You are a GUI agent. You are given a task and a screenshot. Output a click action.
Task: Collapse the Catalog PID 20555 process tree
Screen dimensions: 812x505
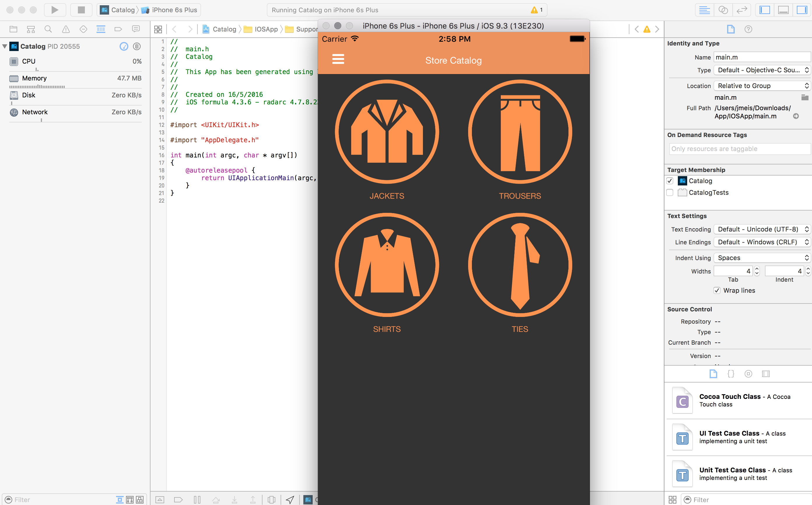(x=5, y=46)
